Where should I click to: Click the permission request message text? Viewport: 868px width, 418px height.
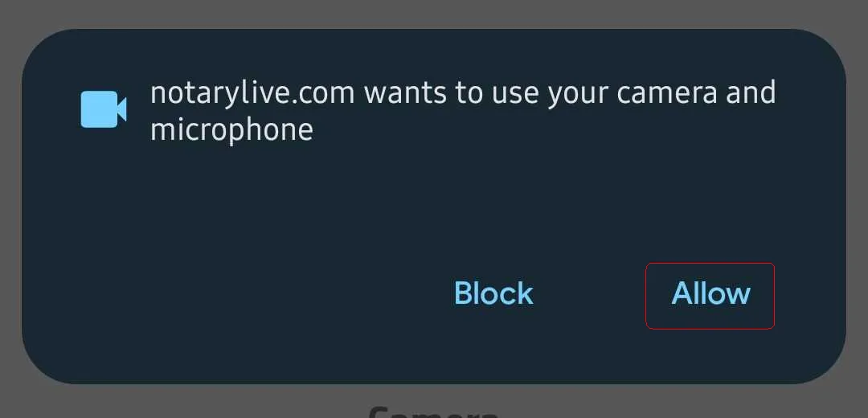463,112
